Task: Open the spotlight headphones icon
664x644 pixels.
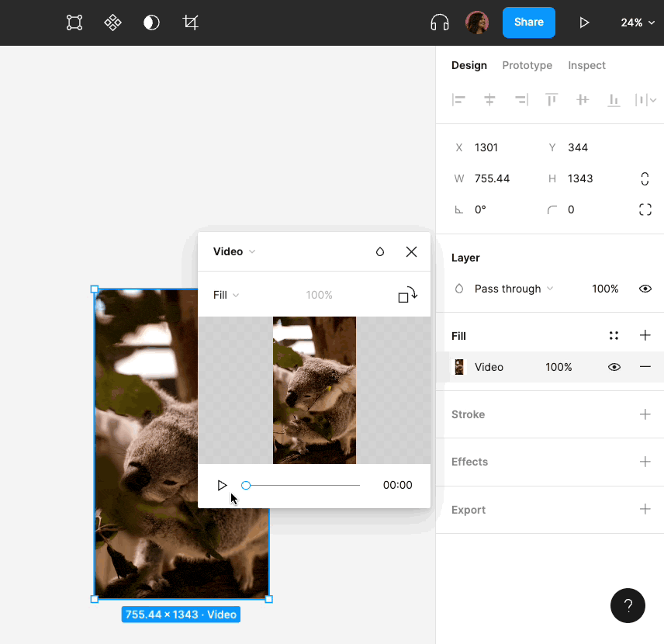Action: pyautogui.click(x=439, y=23)
